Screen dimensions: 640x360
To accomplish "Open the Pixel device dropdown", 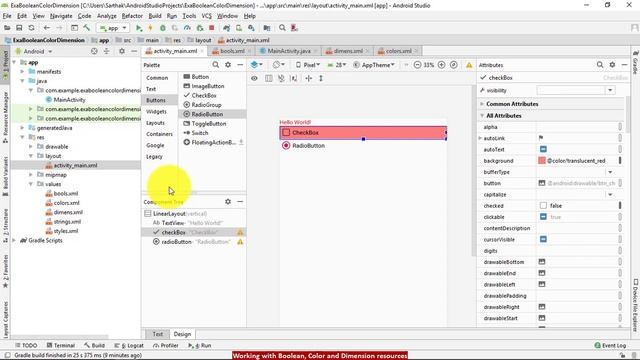I will 308,65.
